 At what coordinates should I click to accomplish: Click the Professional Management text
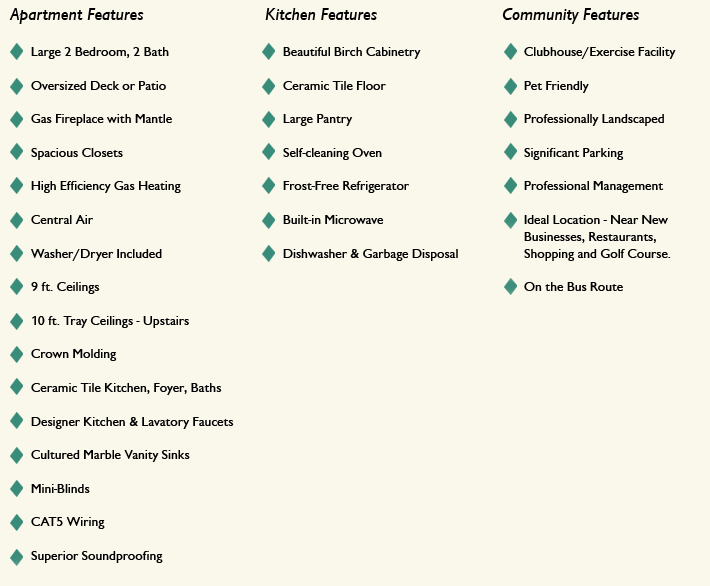[593, 186]
